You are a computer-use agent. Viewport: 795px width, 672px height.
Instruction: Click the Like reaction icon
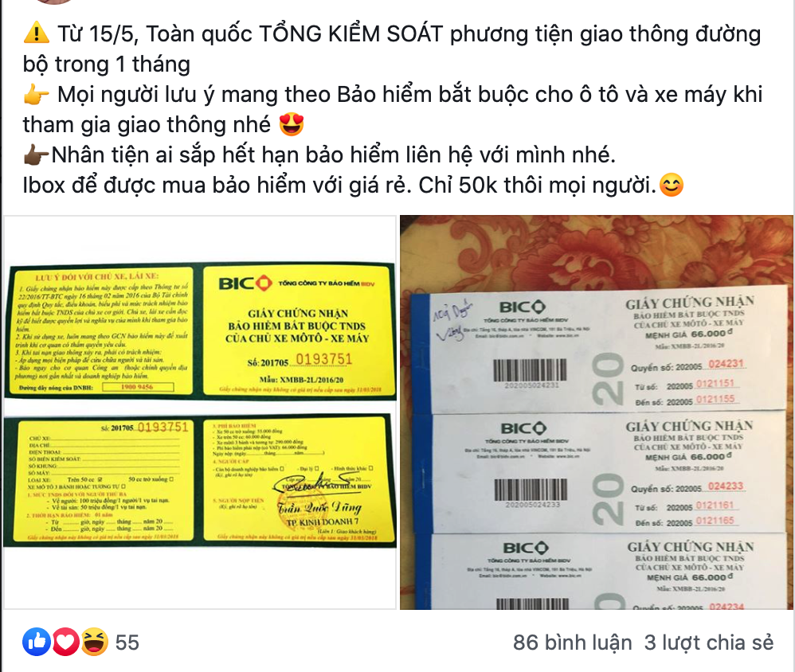coord(36,642)
